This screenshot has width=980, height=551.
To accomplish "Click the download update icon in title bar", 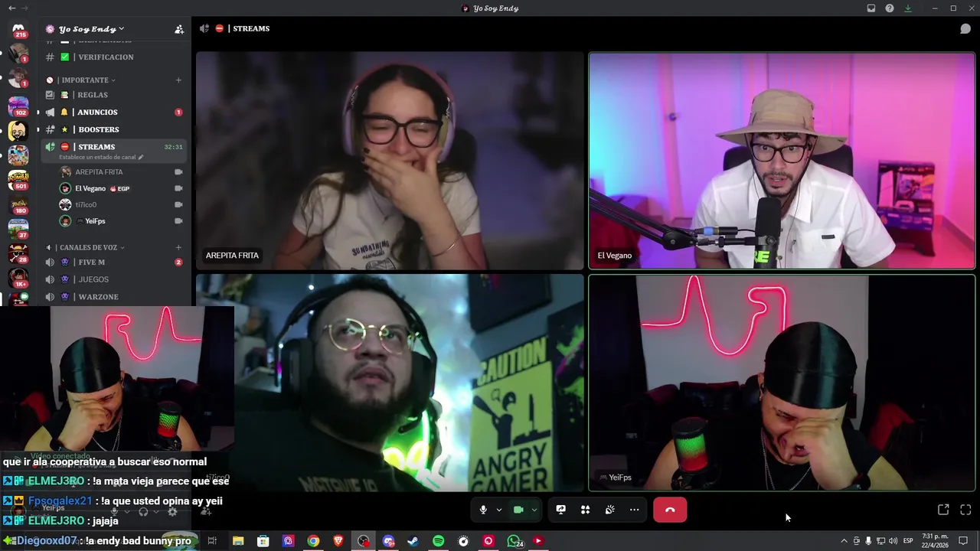I will [908, 8].
